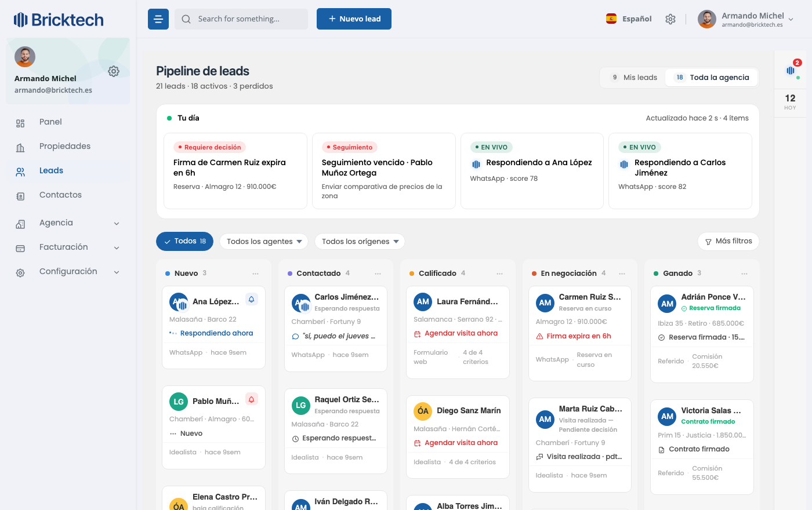Click the Spanish flag language icon
The width and height of the screenshot is (812, 510).
(x=611, y=19)
